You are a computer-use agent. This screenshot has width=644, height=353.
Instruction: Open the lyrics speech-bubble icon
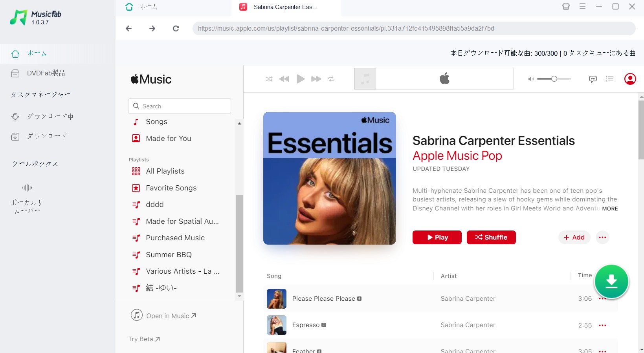coord(593,79)
